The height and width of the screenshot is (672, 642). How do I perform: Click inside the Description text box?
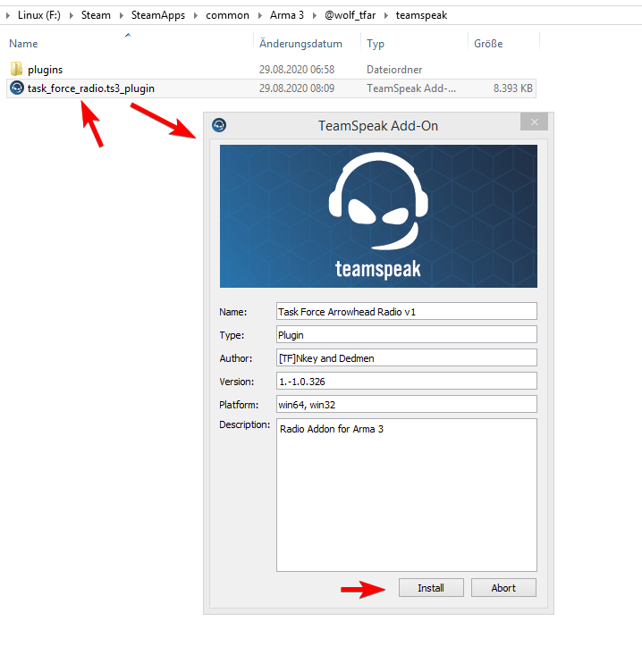(x=406, y=494)
